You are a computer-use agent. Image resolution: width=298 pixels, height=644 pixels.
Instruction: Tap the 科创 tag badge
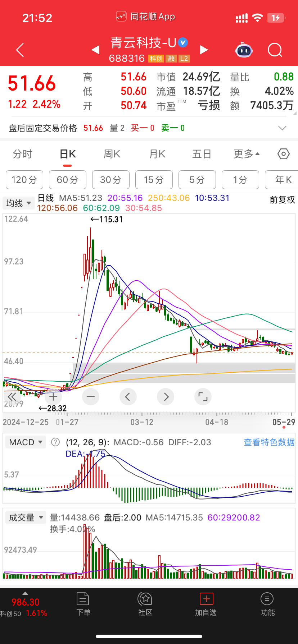pos(156,59)
